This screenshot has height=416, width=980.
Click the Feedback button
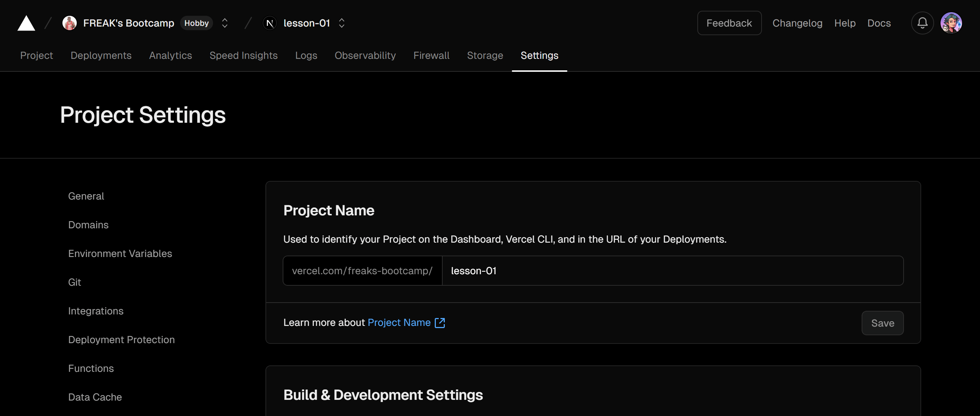[x=729, y=23]
